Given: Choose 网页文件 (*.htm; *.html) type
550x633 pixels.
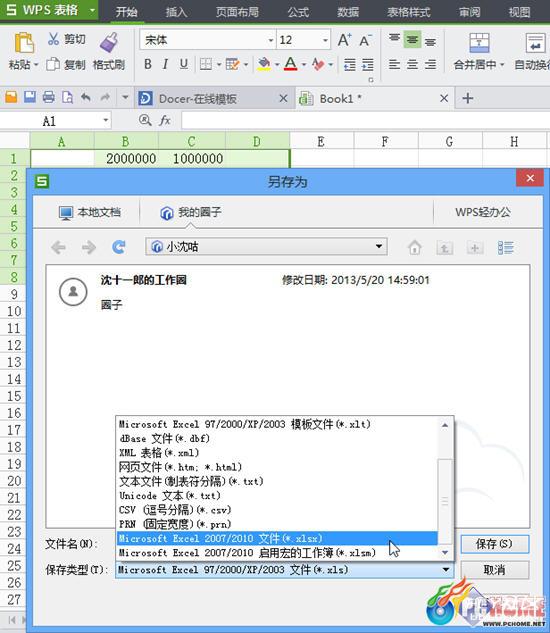Looking at the screenshot, I should [x=277, y=467].
